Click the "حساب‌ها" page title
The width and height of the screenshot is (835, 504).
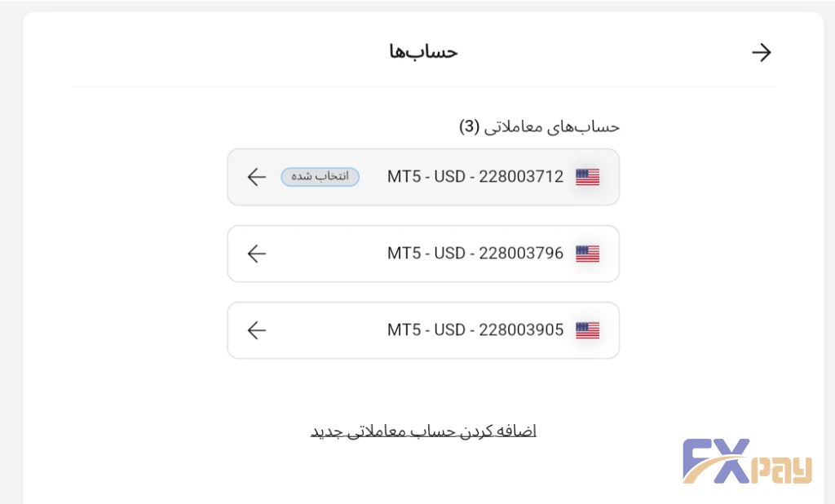click(x=423, y=52)
